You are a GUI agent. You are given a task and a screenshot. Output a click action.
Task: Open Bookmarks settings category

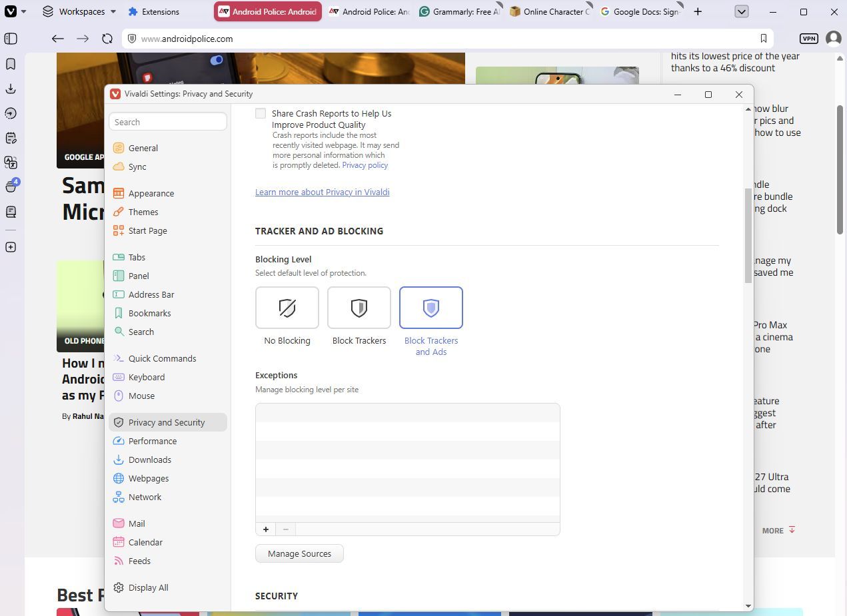pyautogui.click(x=168, y=313)
